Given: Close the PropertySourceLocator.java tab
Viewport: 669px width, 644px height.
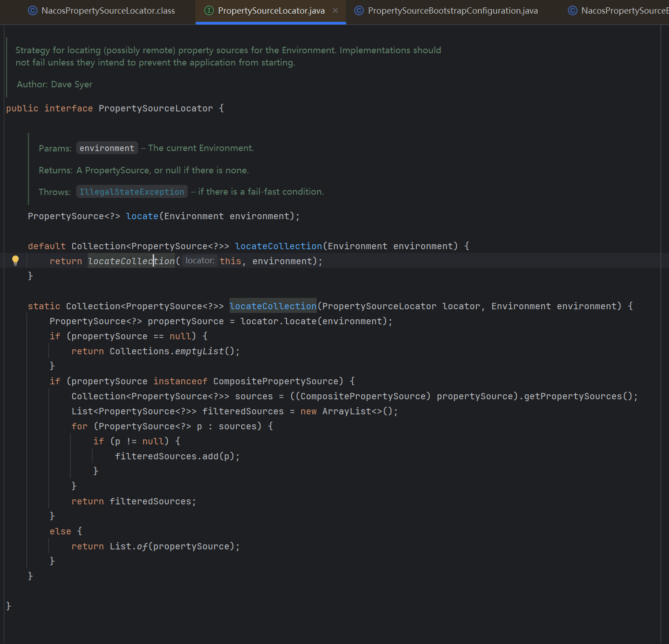Looking at the screenshot, I should (335, 10).
